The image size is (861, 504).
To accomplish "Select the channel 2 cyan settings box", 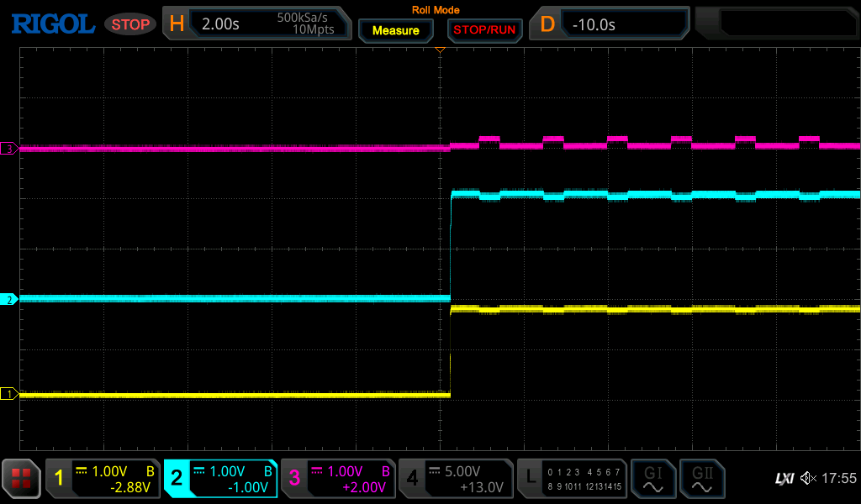I will point(221,478).
